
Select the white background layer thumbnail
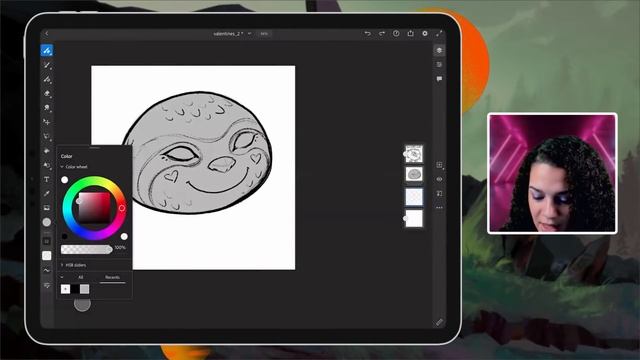[414, 218]
